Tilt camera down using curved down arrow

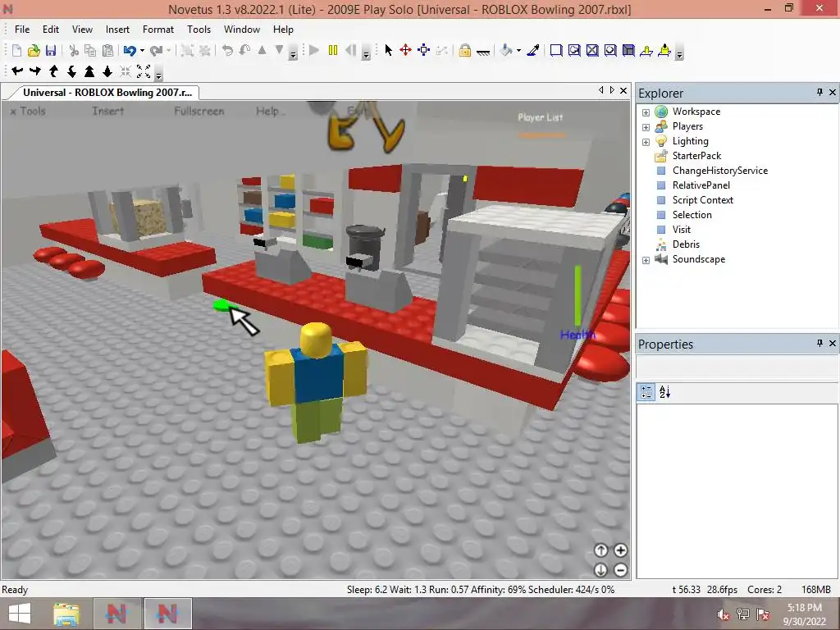tap(71, 71)
